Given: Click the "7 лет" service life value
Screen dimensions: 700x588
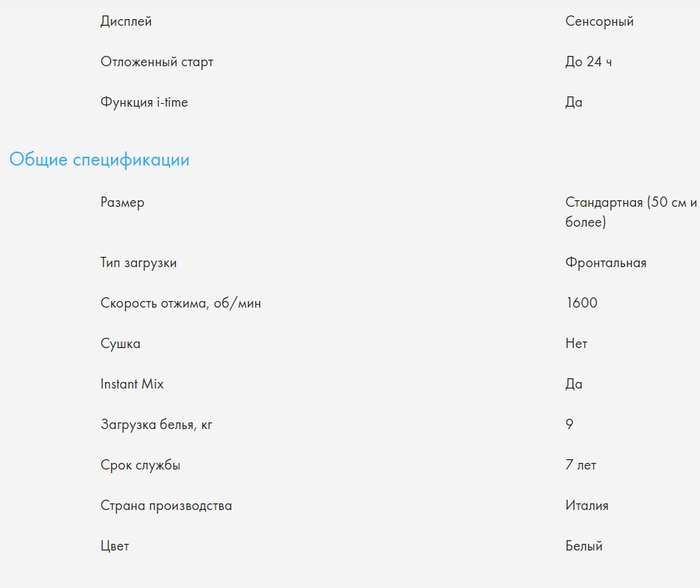Looking at the screenshot, I should (x=581, y=465).
